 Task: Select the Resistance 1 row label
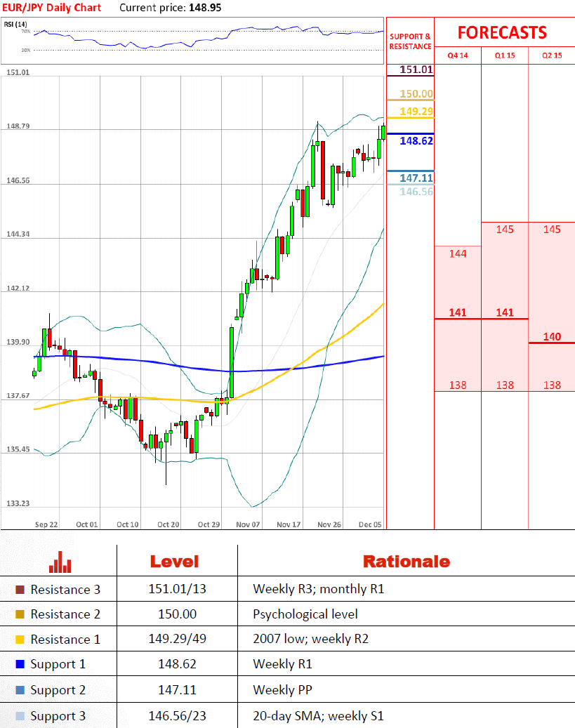pos(65,640)
